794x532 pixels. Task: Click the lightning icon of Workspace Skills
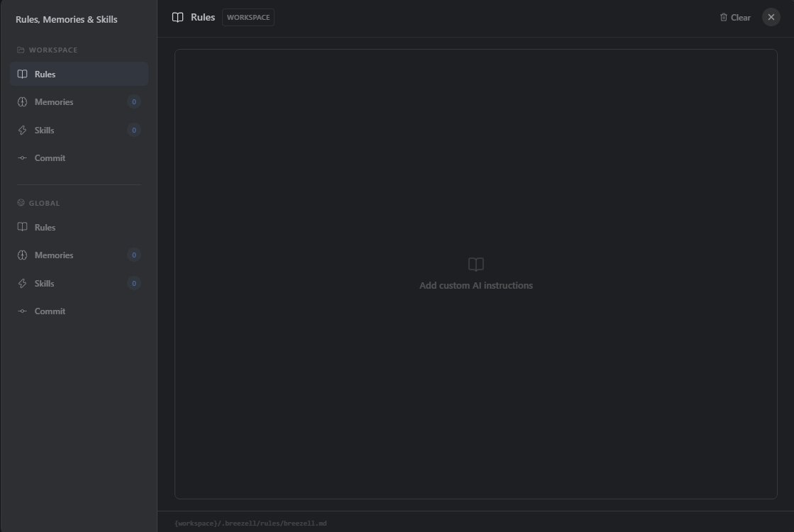(22, 130)
